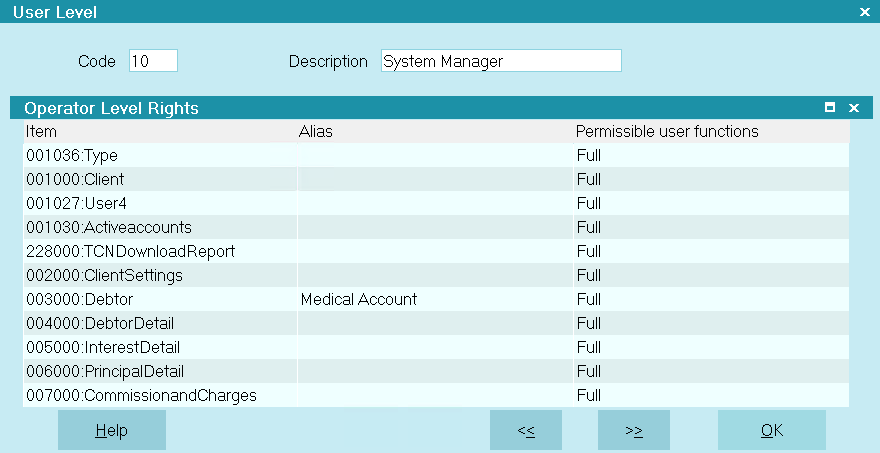Go to next page with >> button
The image size is (880, 453).
(x=634, y=430)
